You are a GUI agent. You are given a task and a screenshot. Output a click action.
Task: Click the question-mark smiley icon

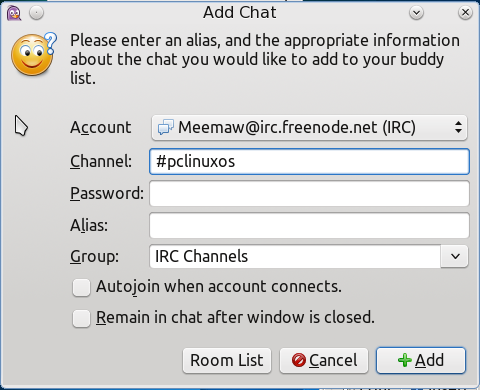click(x=34, y=54)
